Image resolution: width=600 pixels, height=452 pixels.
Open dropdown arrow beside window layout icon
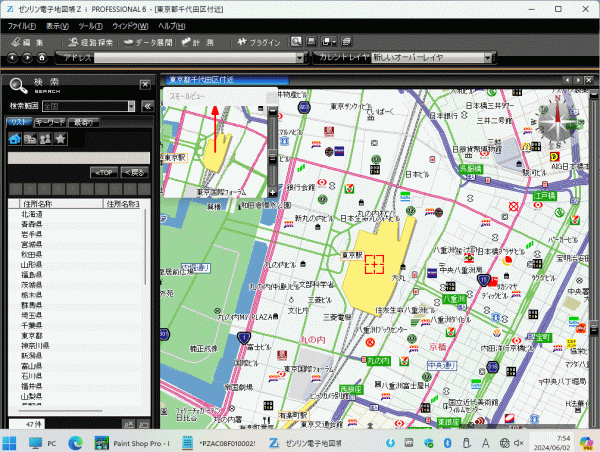coord(334,42)
